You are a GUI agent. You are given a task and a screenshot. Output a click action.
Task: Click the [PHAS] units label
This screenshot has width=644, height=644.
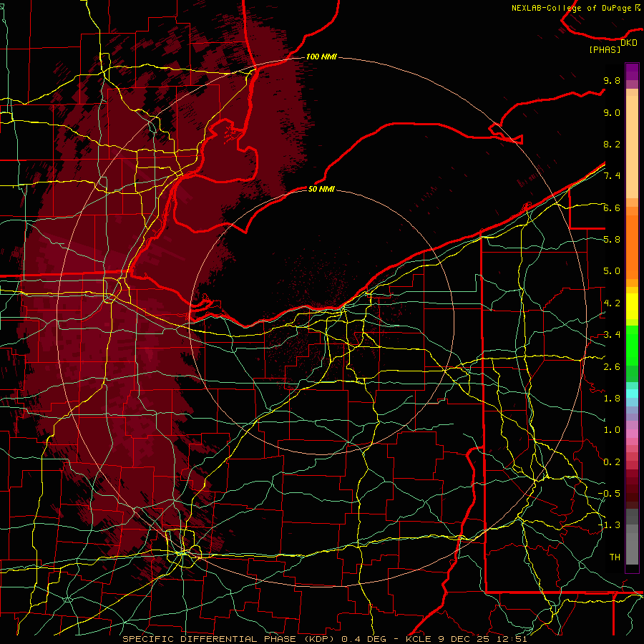605,49
